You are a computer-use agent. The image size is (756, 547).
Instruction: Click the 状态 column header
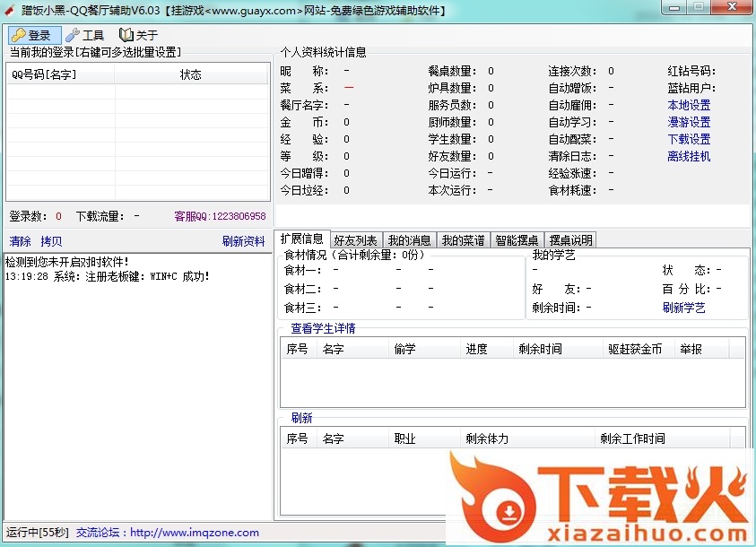pos(191,74)
